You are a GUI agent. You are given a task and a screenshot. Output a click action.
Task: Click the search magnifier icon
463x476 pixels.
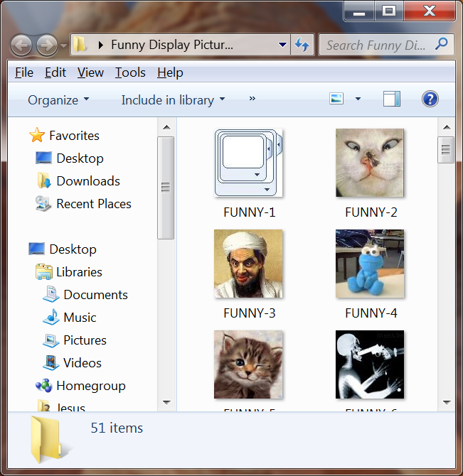pos(442,45)
